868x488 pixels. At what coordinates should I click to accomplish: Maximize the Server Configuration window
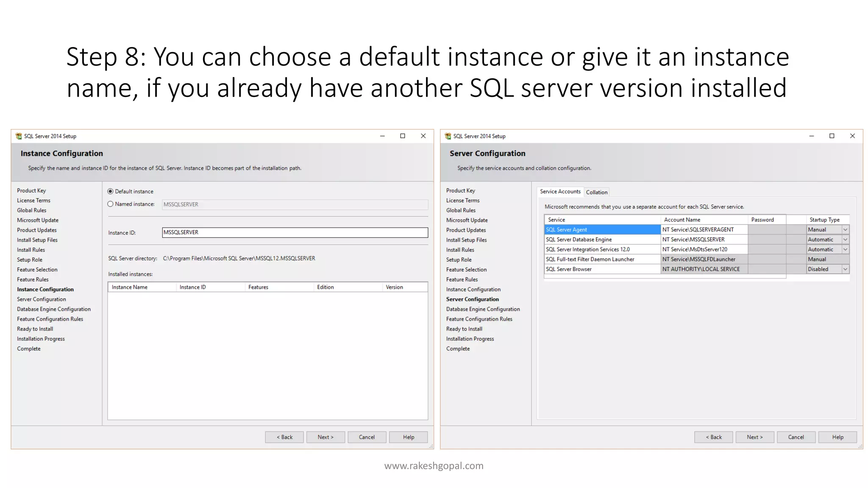[x=832, y=136]
